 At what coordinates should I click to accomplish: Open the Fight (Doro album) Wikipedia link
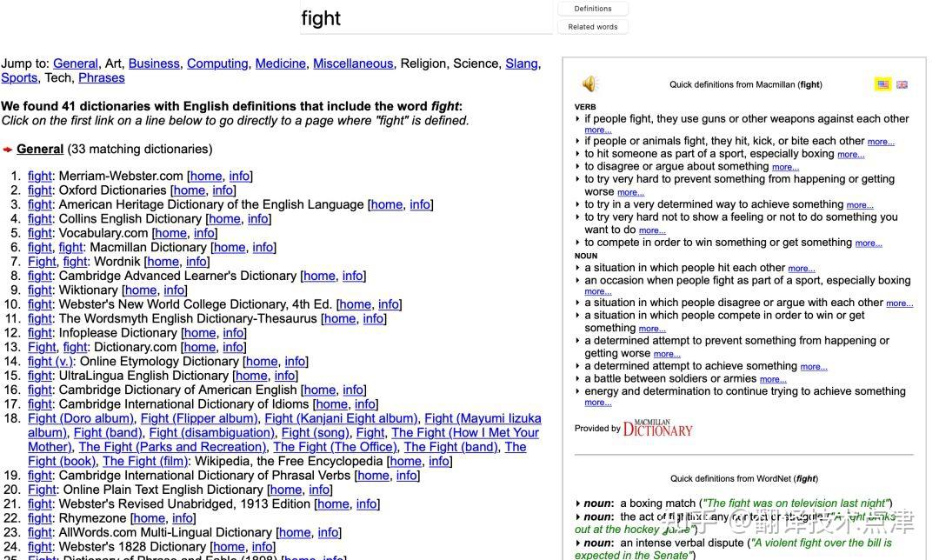click(81, 418)
